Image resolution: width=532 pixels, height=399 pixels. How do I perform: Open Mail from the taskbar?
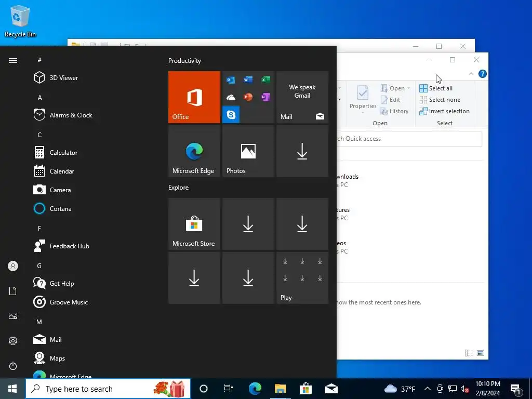click(x=331, y=389)
